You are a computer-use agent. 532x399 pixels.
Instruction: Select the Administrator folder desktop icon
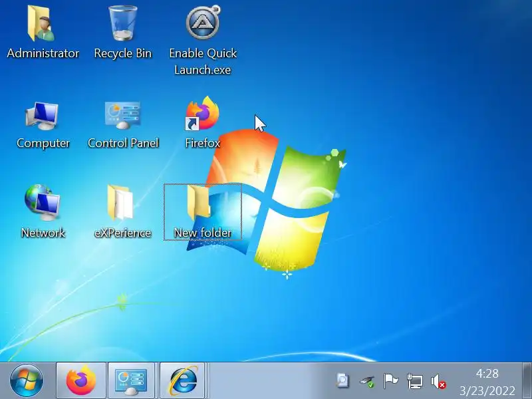point(43,32)
